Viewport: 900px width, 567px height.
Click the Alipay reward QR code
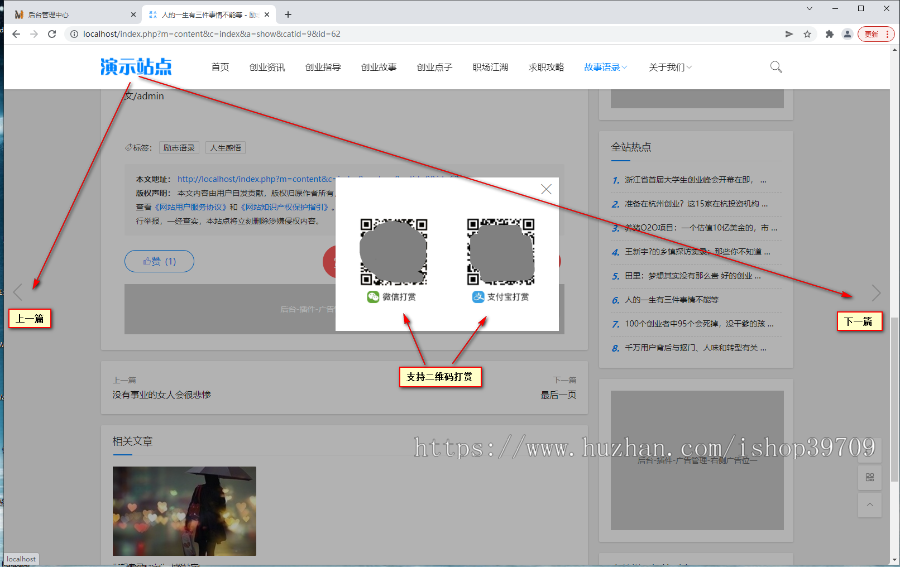click(x=501, y=251)
